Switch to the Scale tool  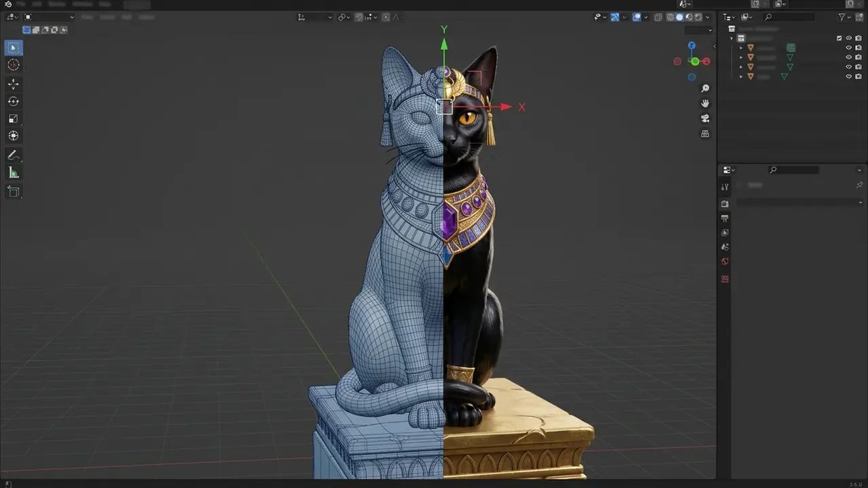click(x=14, y=119)
